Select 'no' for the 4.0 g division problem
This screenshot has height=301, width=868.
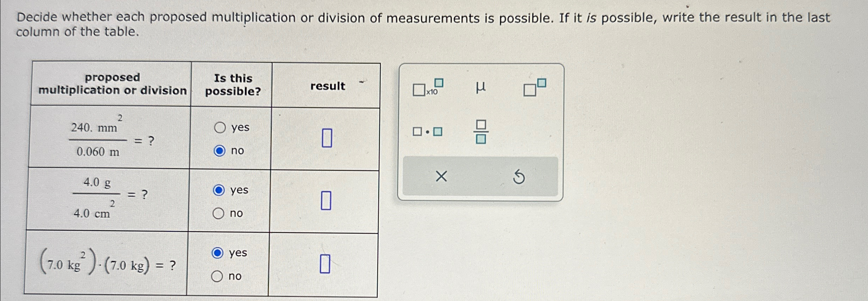(x=220, y=213)
